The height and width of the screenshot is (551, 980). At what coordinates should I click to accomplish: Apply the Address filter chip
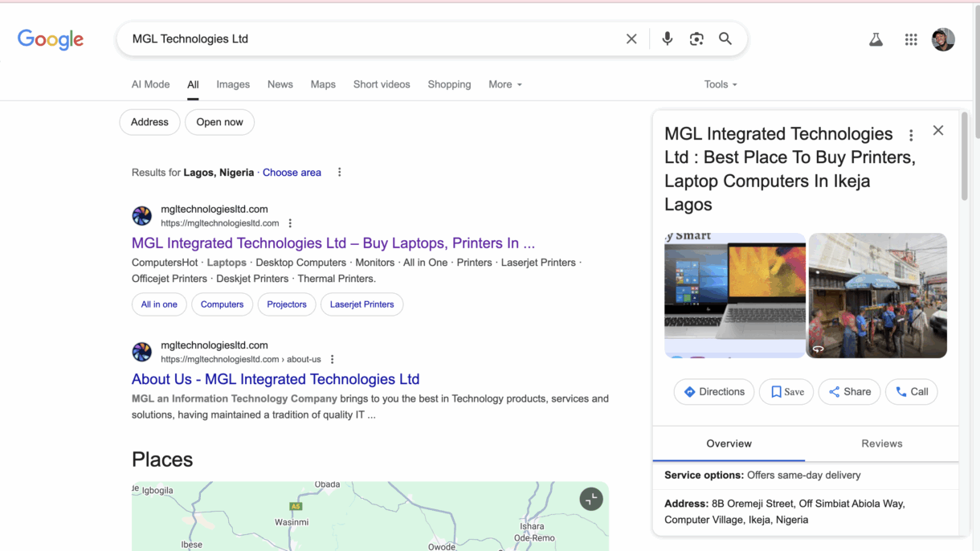pyautogui.click(x=149, y=122)
